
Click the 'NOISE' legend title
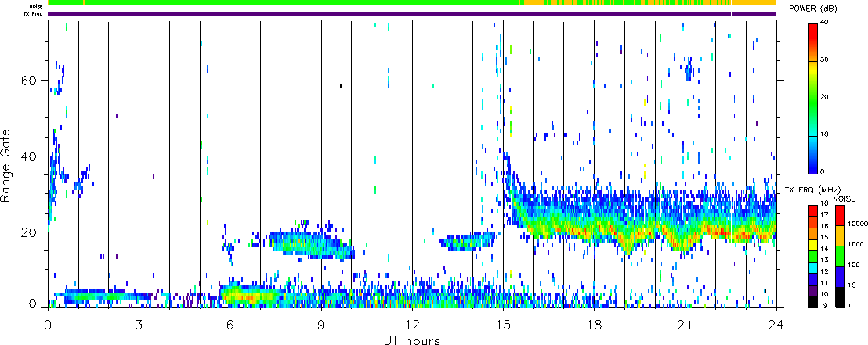pos(844,199)
